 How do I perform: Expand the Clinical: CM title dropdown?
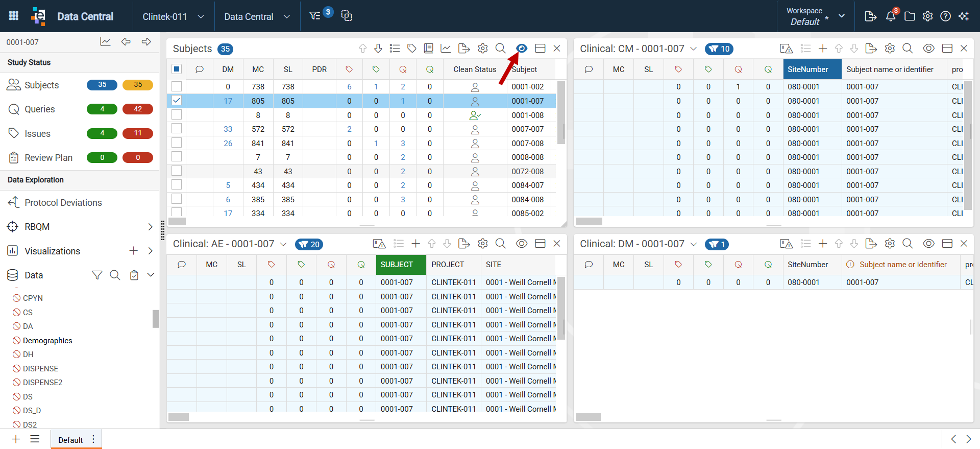click(x=693, y=49)
